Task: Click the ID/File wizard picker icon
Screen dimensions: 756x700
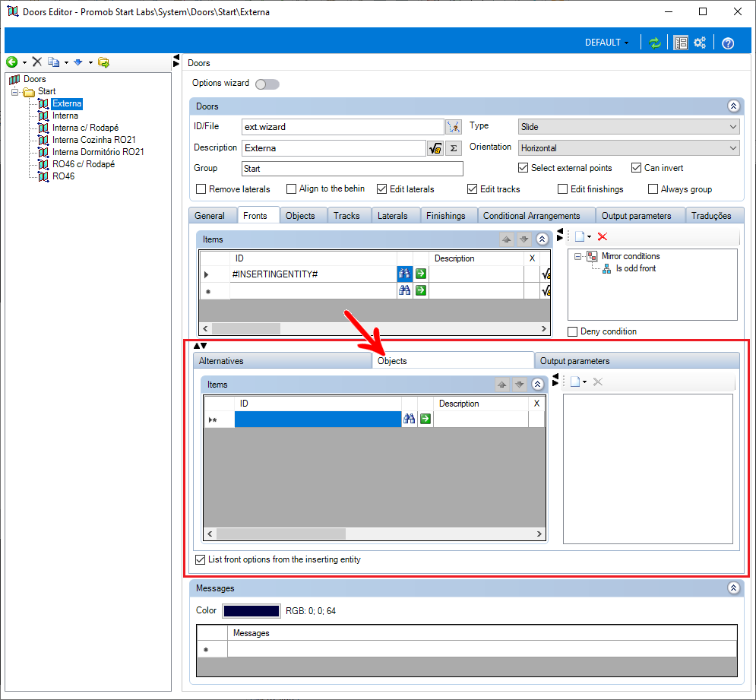Action: [x=454, y=127]
